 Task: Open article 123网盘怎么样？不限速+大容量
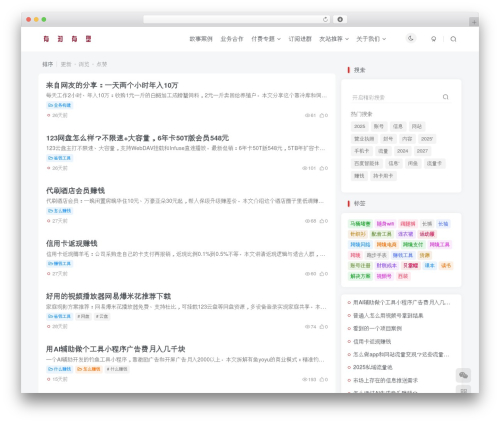(137, 138)
